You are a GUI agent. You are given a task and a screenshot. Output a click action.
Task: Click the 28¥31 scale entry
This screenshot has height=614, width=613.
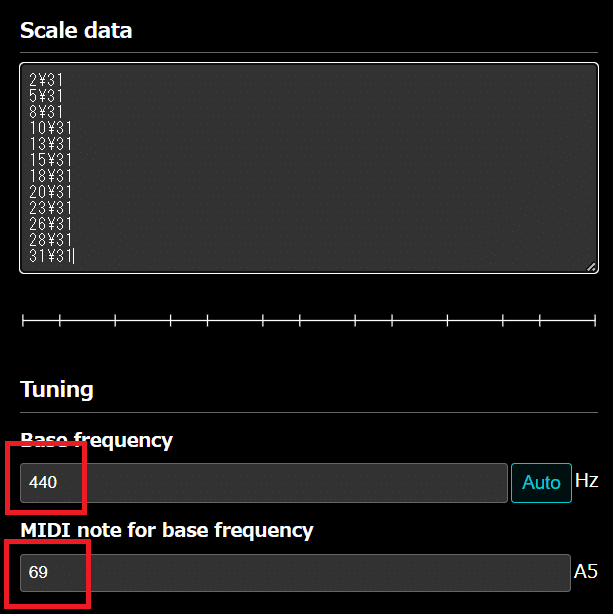(50, 240)
